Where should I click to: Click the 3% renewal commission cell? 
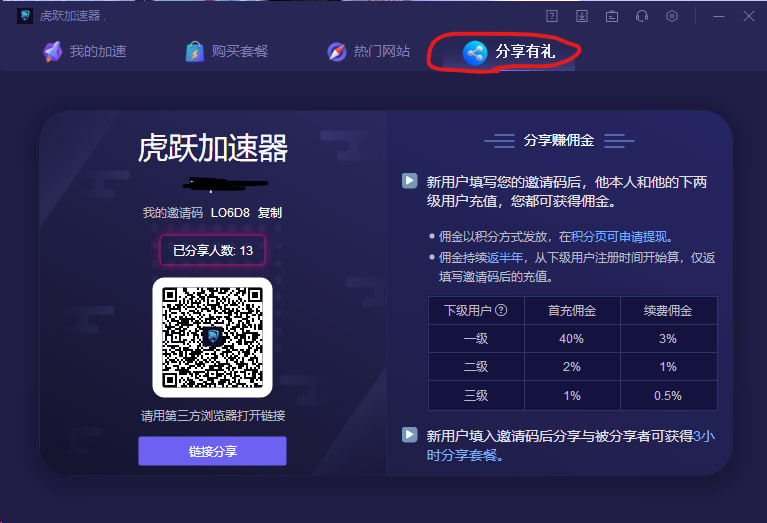click(668, 339)
